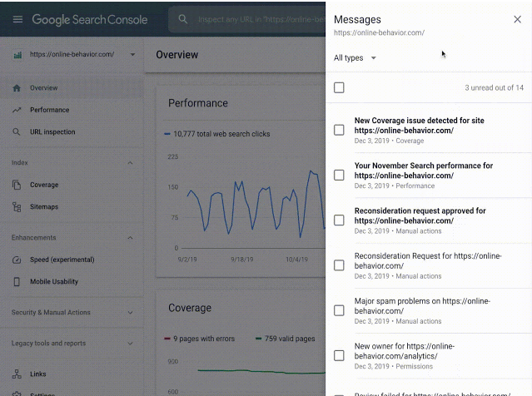Viewport: 532px width, 396px height.
Task: Click the Performance card heading
Action: point(198,103)
